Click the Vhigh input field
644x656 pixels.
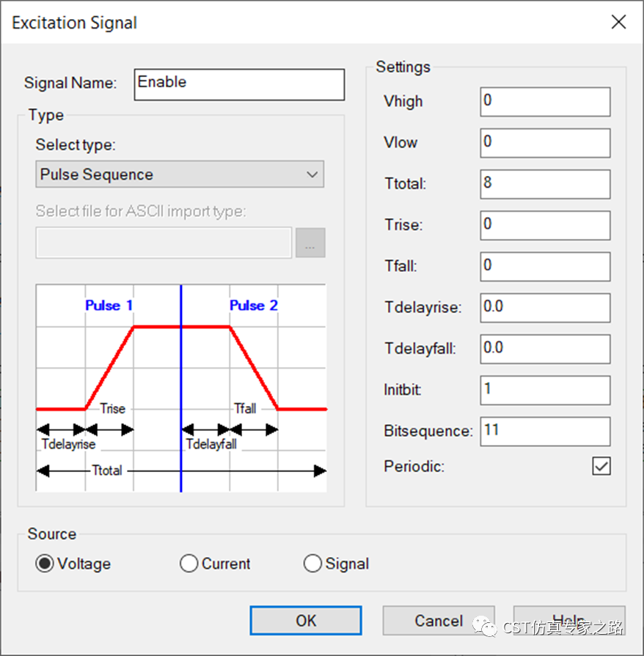pos(544,101)
